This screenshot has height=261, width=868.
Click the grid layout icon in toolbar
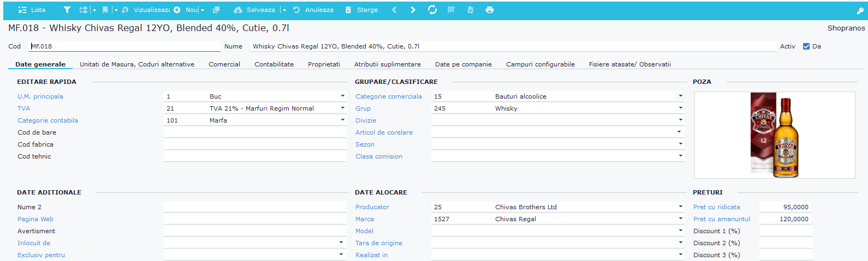451,10
